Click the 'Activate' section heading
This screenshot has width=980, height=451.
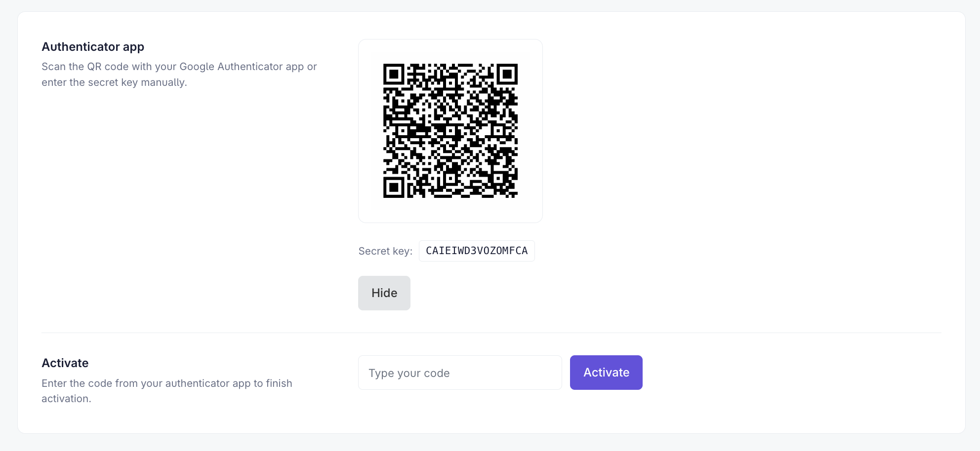pyautogui.click(x=65, y=363)
